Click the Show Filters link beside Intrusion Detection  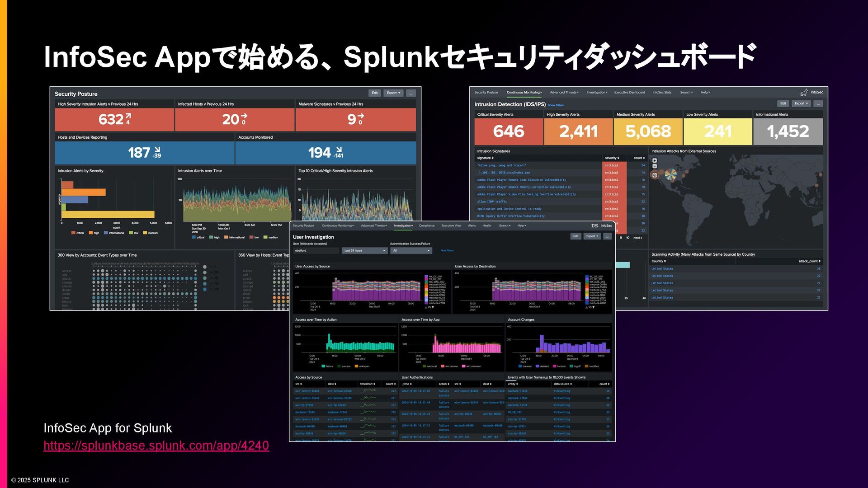pyautogui.click(x=556, y=105)
